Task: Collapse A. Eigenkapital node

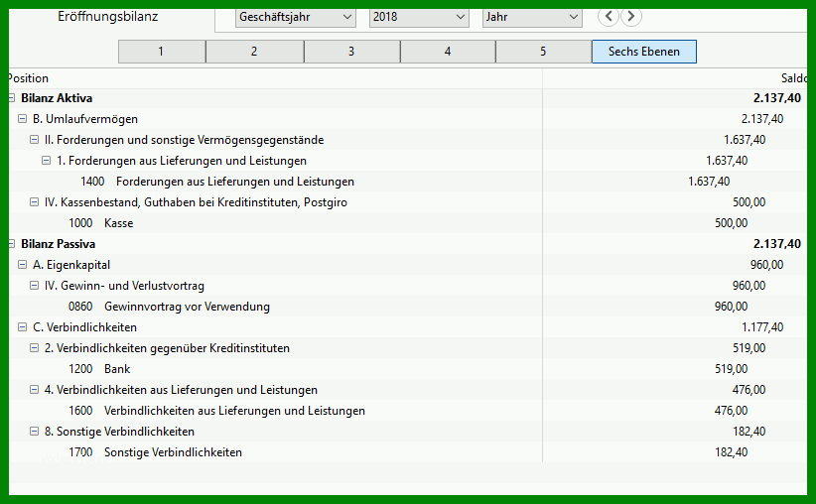Action: (x=23, y=264)
